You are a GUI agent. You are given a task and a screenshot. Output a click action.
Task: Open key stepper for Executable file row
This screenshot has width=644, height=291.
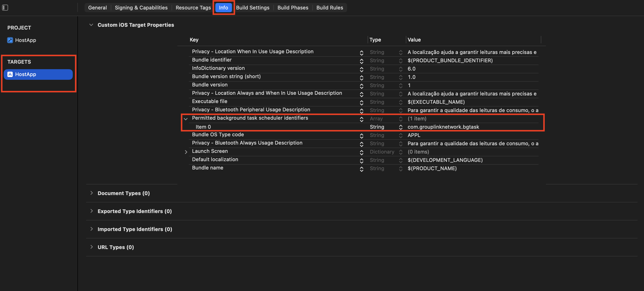[361, 102]
